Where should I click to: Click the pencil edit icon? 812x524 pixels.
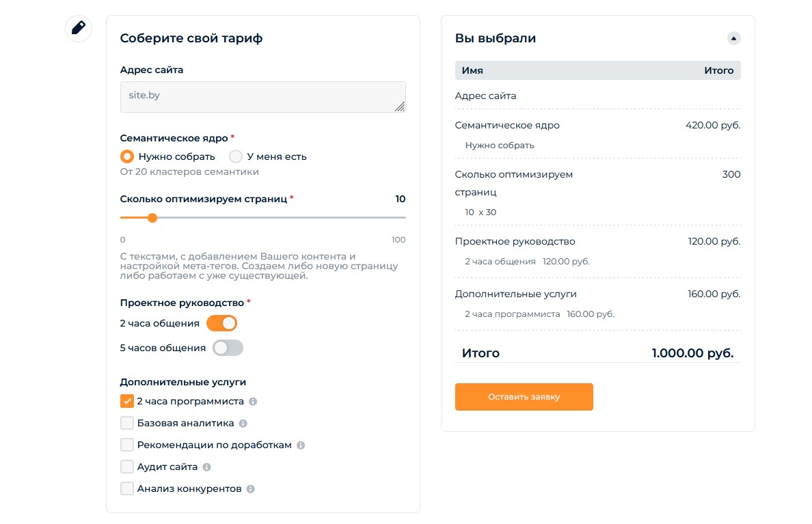(x=79, y=28)
